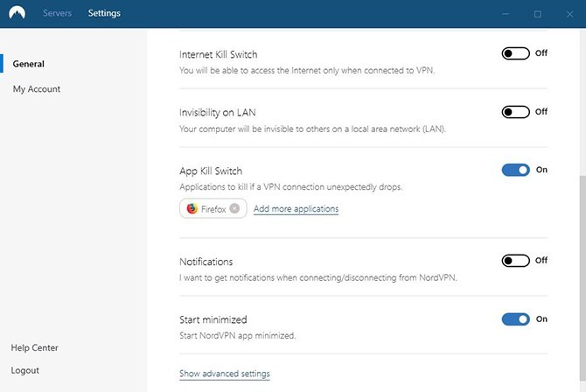This screenshot has width=586, height=392.
Task: Turn off Start minimized toggle
Action: (x=515, y=319)
